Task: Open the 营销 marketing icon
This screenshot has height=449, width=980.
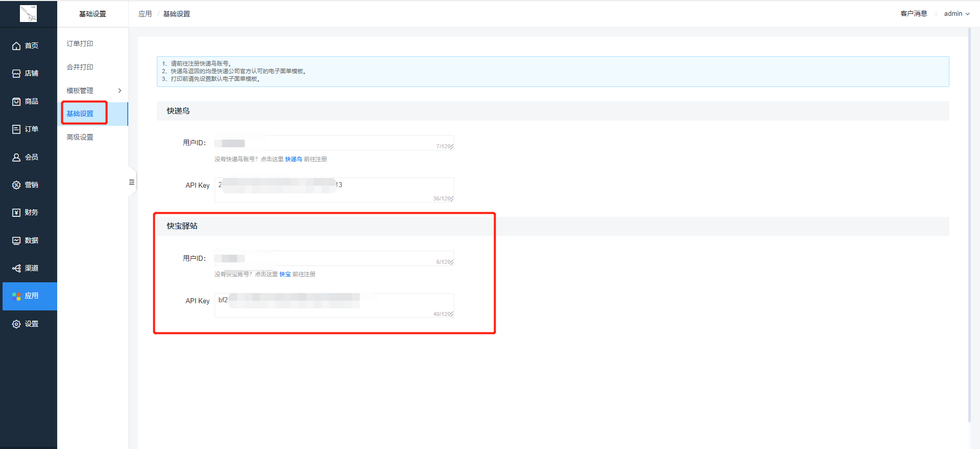Action: 16,185
